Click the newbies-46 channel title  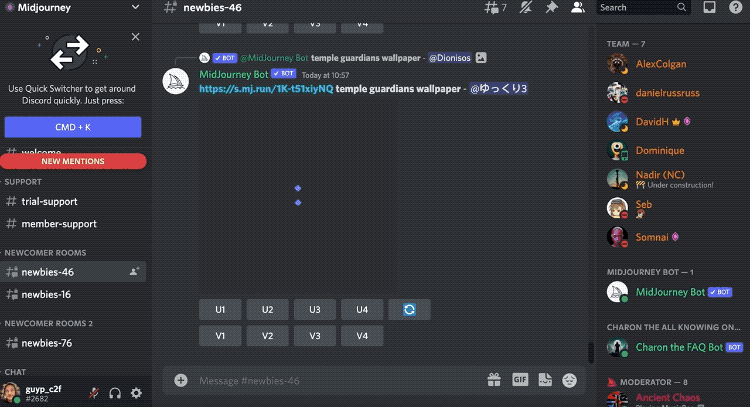coord(212,8)
